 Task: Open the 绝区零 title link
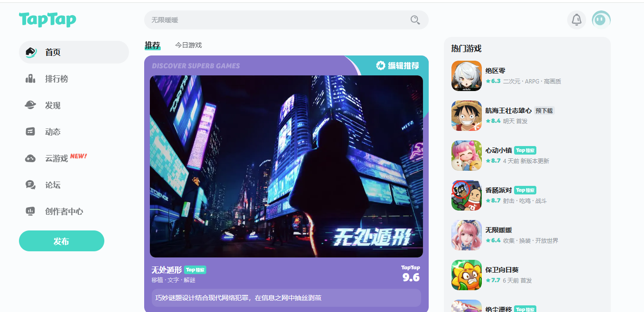(496, 71)
